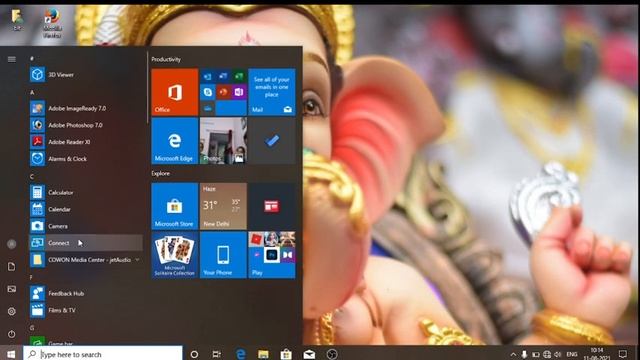This screenshot has height=360, width=640.
Task: Launch Adobe Photoshop 7.0
Action: point(86,125)
